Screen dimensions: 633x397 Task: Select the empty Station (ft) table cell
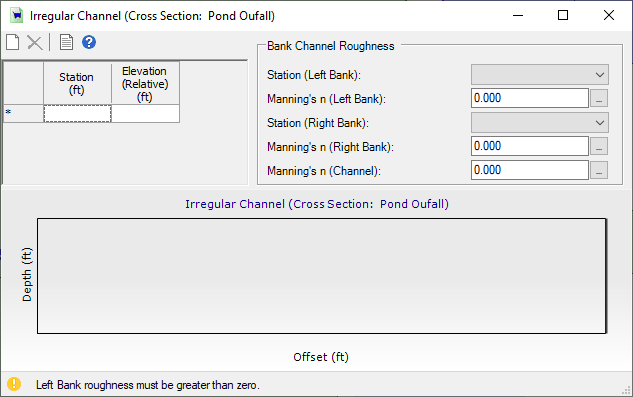78,113
